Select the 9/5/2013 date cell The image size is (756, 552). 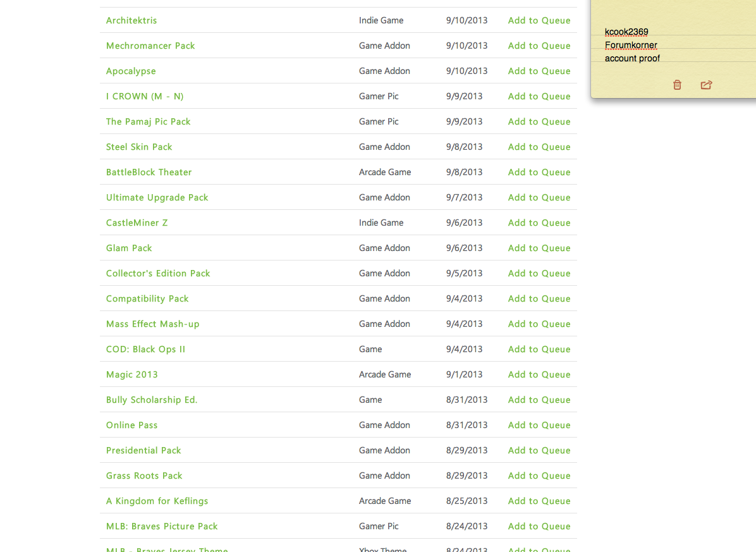(464, 273)
